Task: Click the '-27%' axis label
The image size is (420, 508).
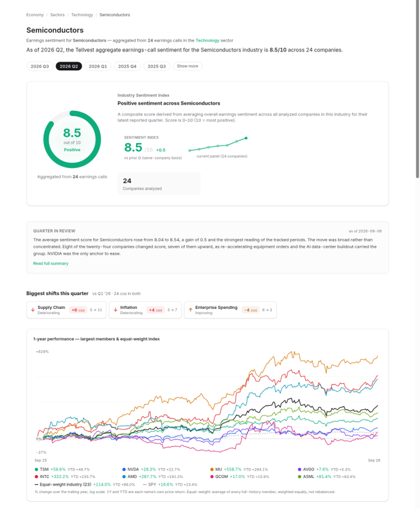Action: (41, 452)
